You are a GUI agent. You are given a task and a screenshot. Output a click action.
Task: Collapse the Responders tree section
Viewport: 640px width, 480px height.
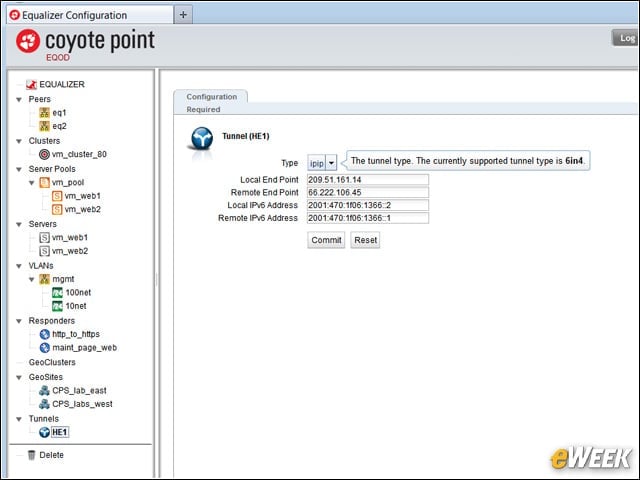[19, 321]
